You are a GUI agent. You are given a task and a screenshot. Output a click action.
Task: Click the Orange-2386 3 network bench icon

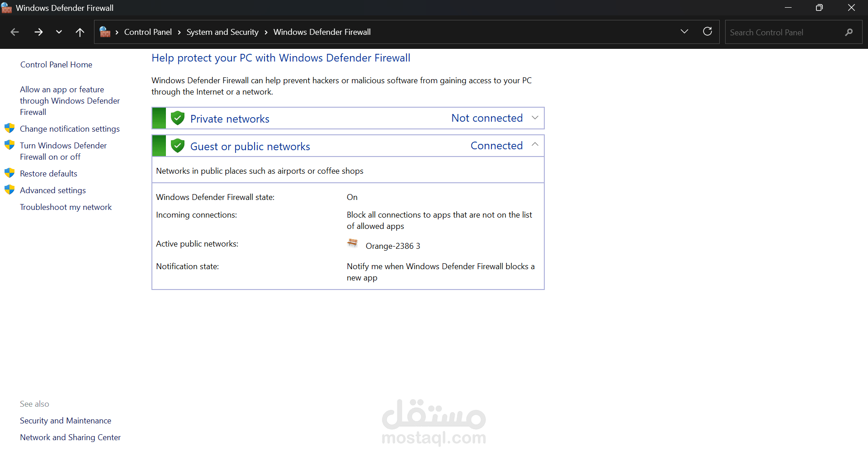tap(353, 243)
